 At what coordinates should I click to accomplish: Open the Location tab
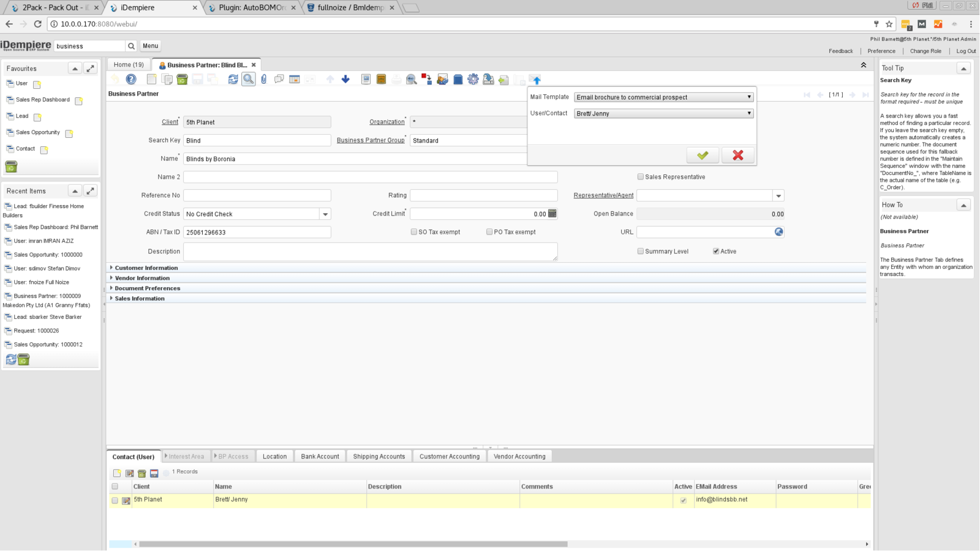pos(274,457)
